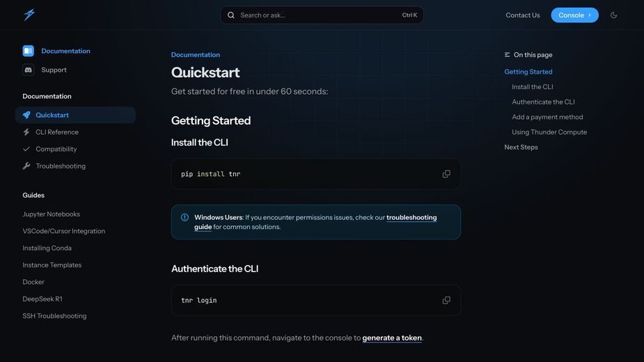Click the Contact Us link

[x=522, y=15]
